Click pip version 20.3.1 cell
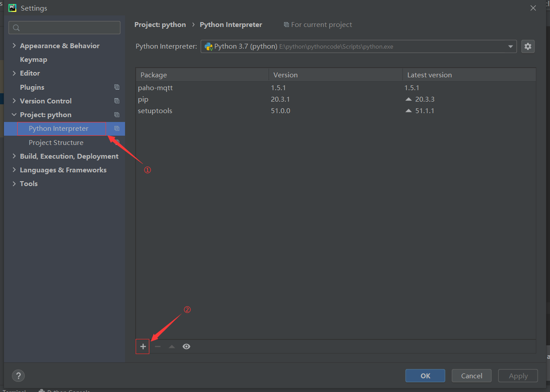The width and height of the screenshot is (550, 392). [x=280, y=99]
